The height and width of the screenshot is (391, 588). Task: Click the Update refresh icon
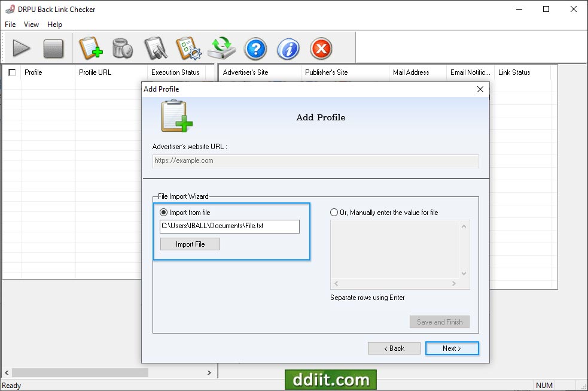(x=222, y=49)
